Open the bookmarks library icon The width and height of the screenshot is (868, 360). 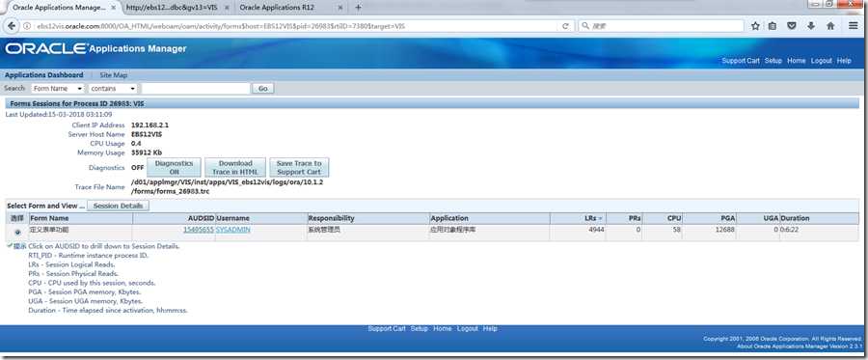[773, 26]
